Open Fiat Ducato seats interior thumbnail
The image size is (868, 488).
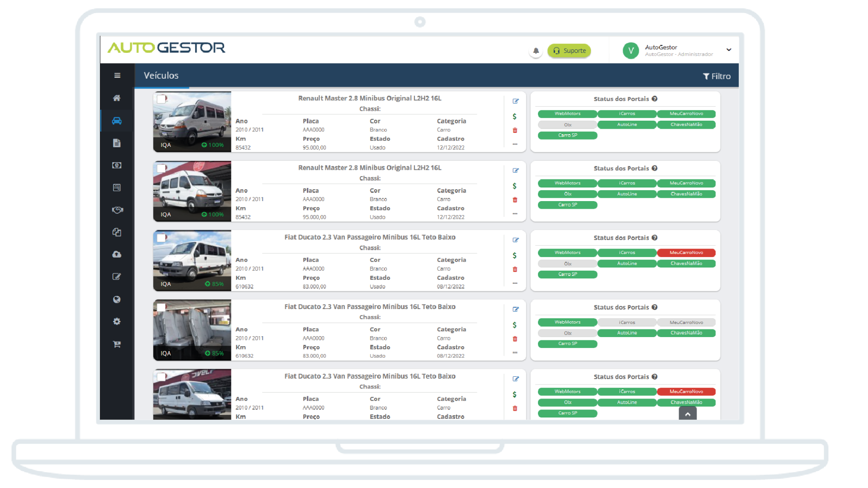(192, 330)
